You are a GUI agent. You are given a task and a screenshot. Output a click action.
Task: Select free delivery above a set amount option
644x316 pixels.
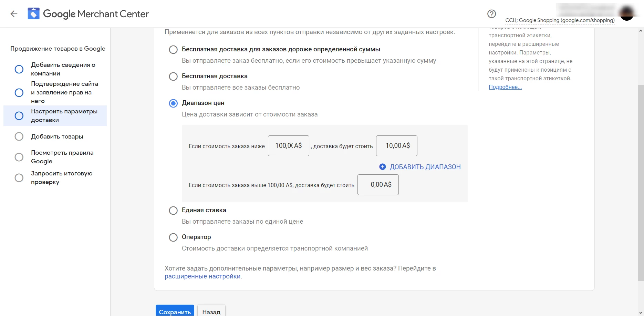click(x=173, y=50)
